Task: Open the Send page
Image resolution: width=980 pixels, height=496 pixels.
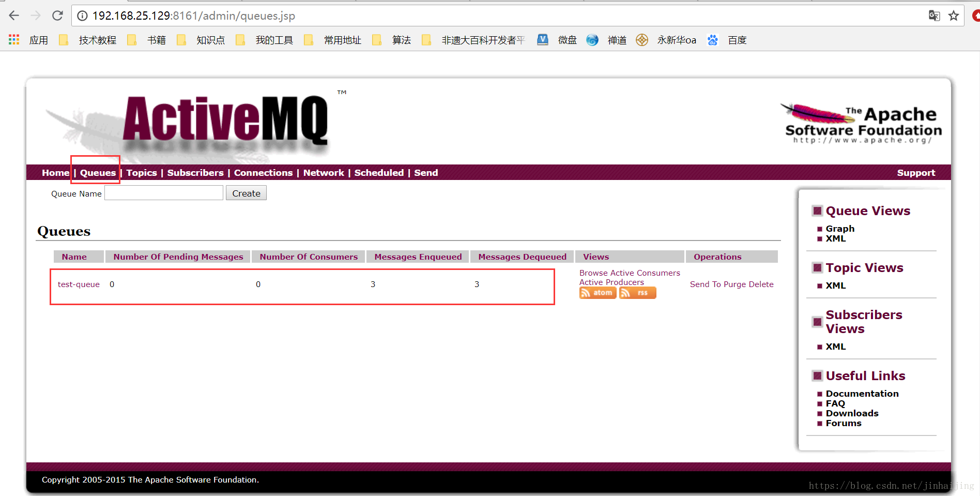Action: coord(426,173)
